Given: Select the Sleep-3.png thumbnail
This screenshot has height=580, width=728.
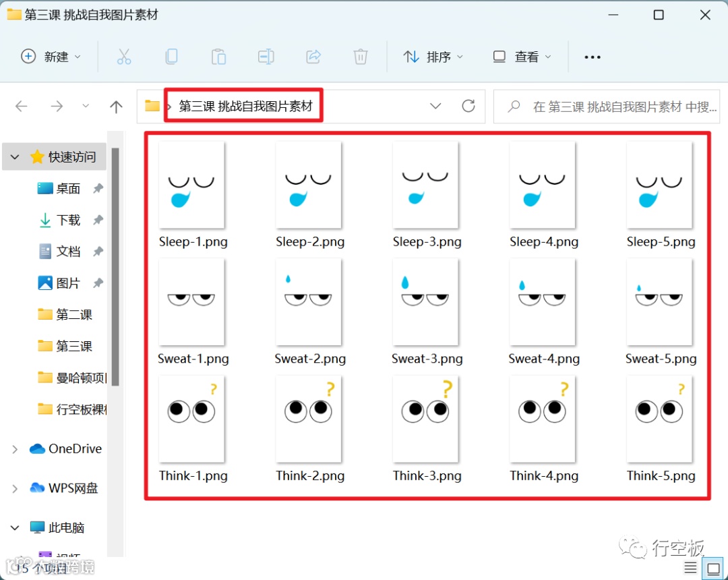Looking at the screenshot, I should point(426,185).
